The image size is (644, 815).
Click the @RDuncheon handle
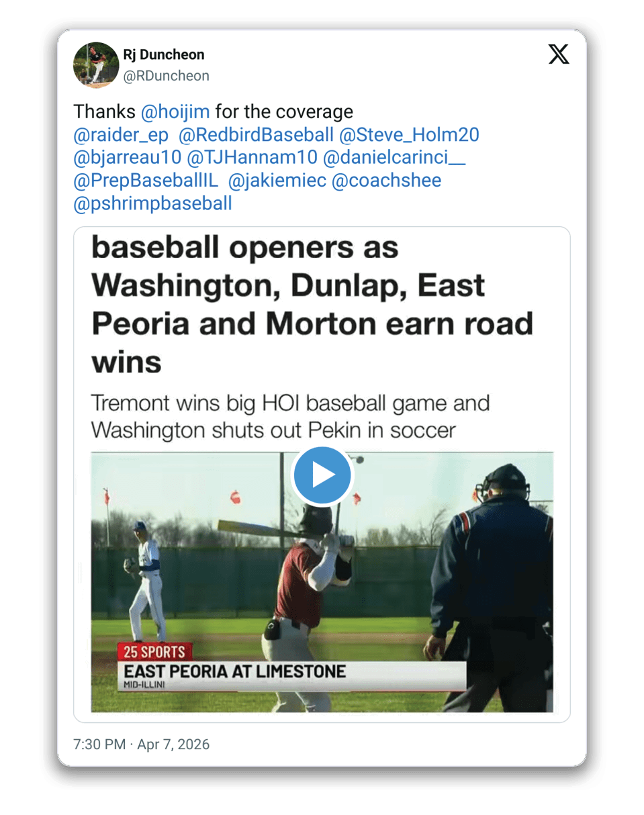[166, 76]
